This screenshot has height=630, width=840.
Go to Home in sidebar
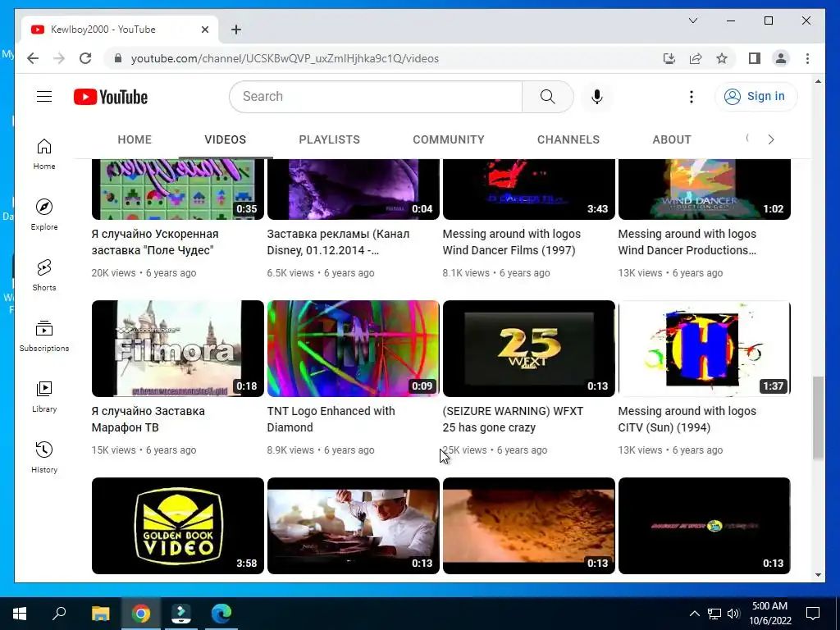[x=44, y=154]
